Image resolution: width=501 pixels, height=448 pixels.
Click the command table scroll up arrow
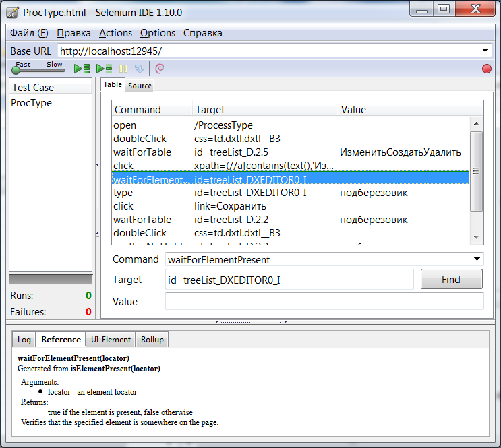tap(476, 123)
